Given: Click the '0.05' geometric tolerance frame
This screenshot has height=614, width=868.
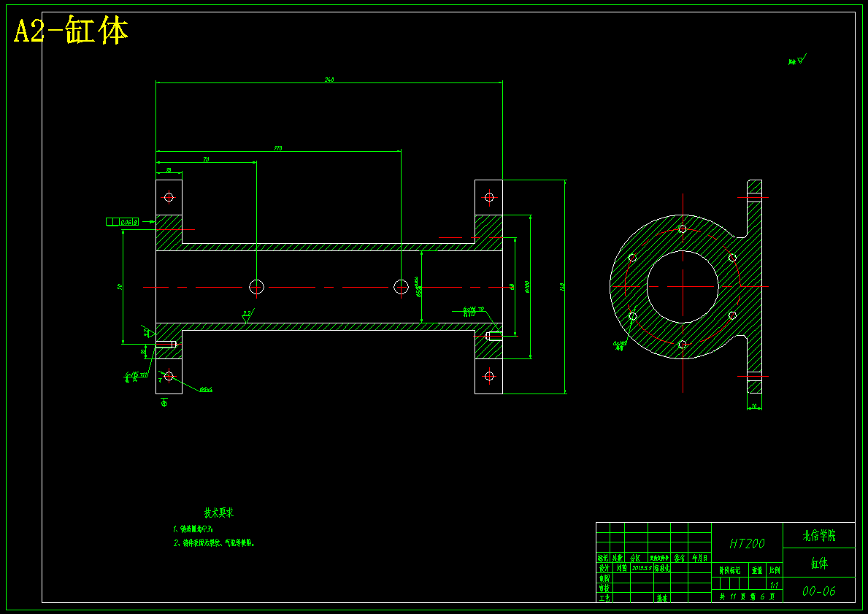Looking at the screenshot, I should (123, 222).
